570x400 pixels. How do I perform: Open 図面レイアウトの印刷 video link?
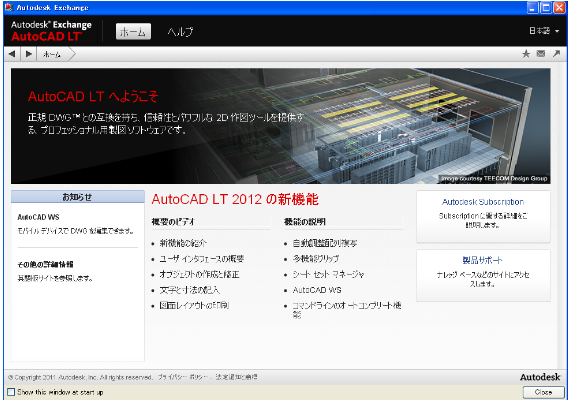pyautogui.click(x=194, y=305)
